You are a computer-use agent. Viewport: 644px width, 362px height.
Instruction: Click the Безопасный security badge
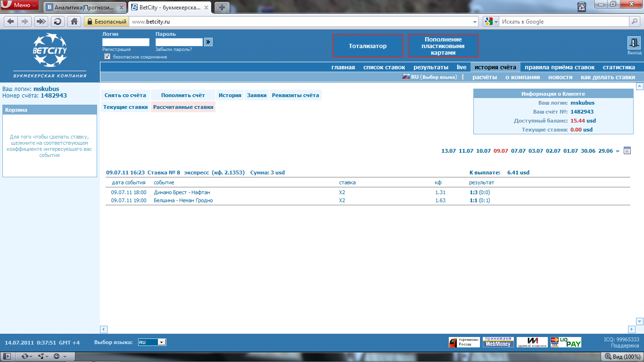click(x=106, y=22)
